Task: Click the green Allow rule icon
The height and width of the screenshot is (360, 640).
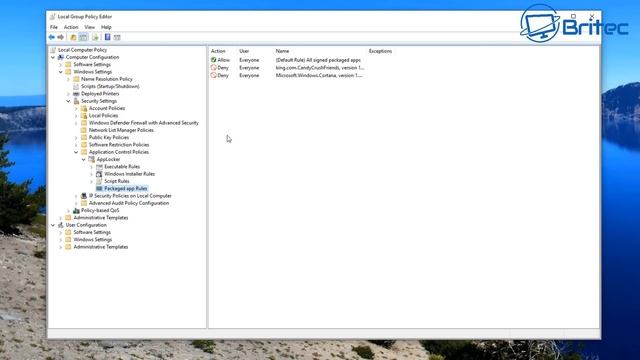Action: [x=213, y=60]
